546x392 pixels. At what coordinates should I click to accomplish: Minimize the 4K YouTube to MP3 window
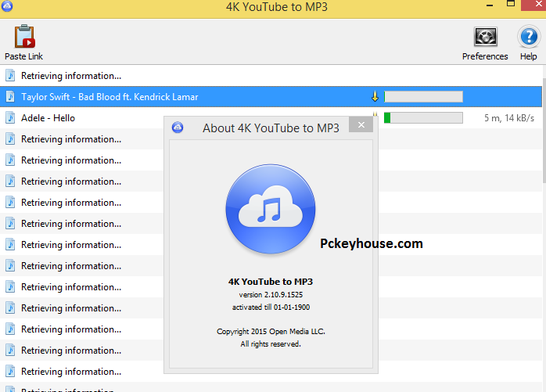490,5
